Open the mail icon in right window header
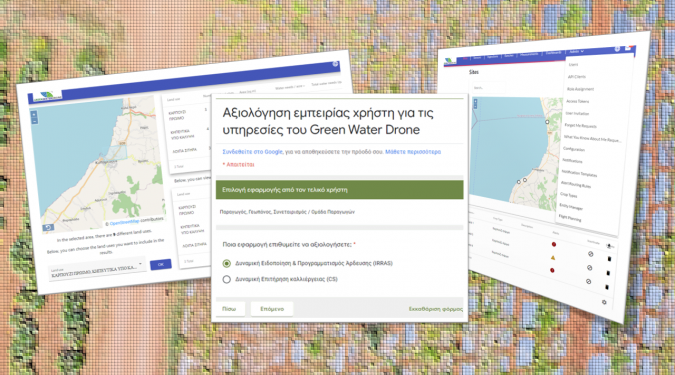This screenshot has height=375, width=675. [628, 48]
